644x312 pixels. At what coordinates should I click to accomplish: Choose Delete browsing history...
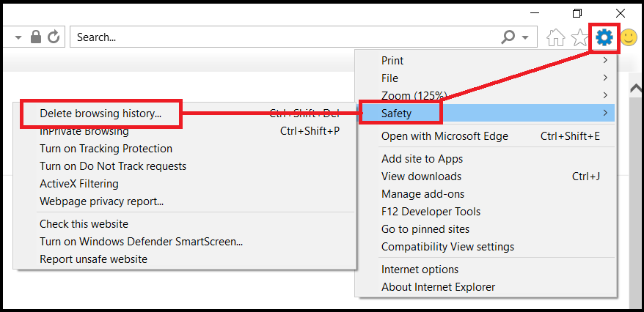pyautogui.click(x=185, y=114)
